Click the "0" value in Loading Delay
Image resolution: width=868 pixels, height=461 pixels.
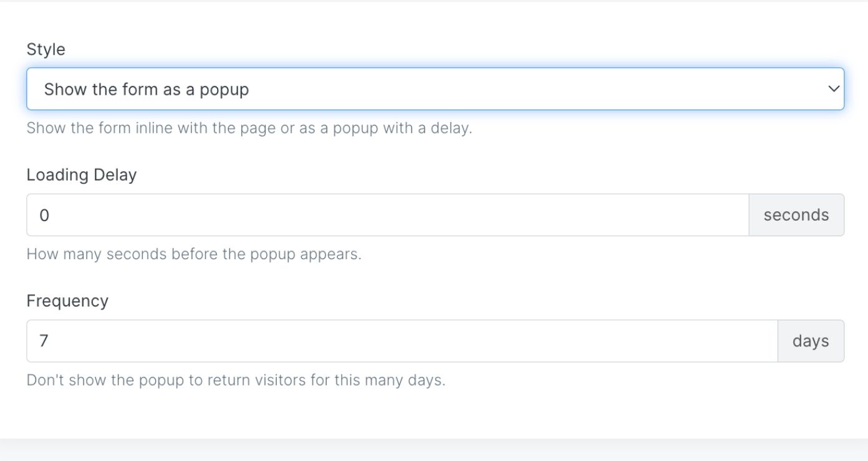[x=44, y=216]
